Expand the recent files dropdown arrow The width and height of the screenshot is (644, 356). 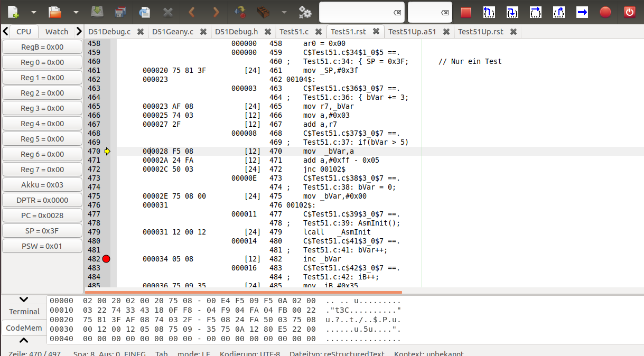tap(76, 12)
